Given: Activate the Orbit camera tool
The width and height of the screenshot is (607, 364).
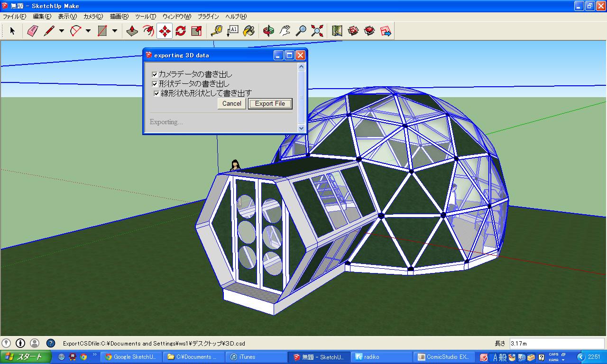Looking at the screenshot, I should pyautogui.click(x=268, y=31).
